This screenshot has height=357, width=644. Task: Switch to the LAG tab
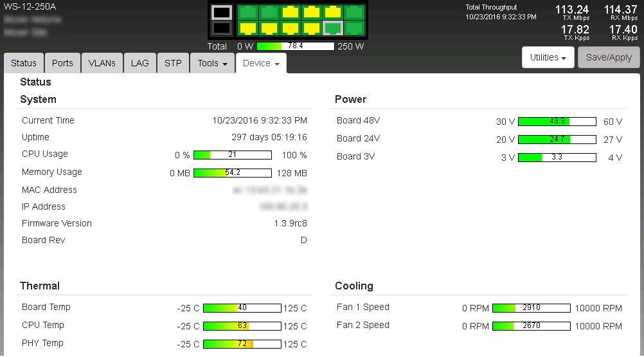[139, 63]
